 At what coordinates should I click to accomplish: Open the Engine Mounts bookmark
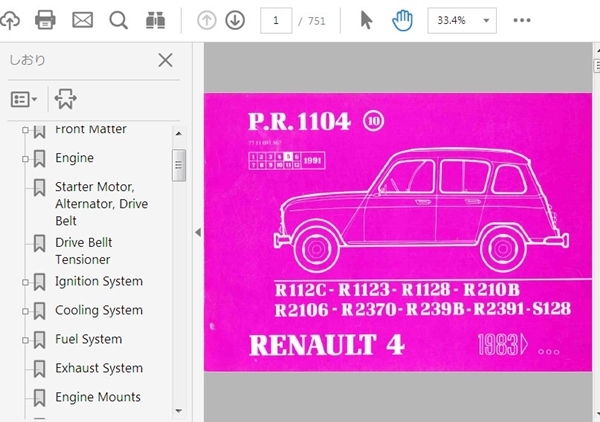[98, 397]
